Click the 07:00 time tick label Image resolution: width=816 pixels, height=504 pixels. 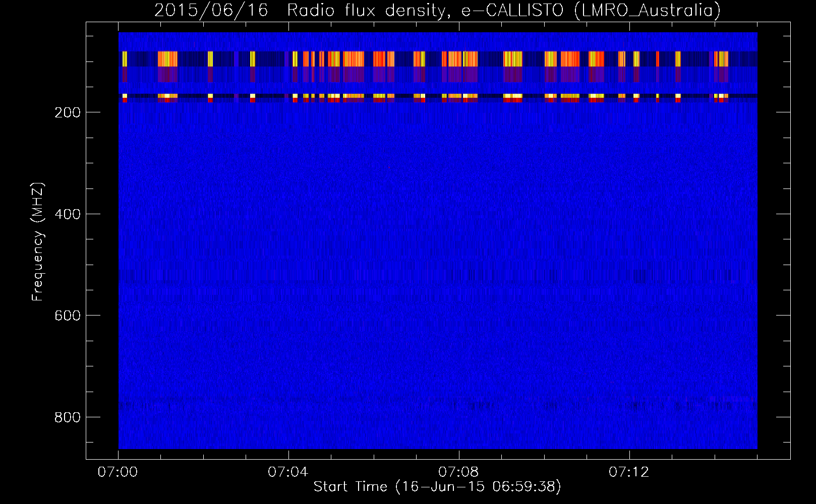[118, 472]
